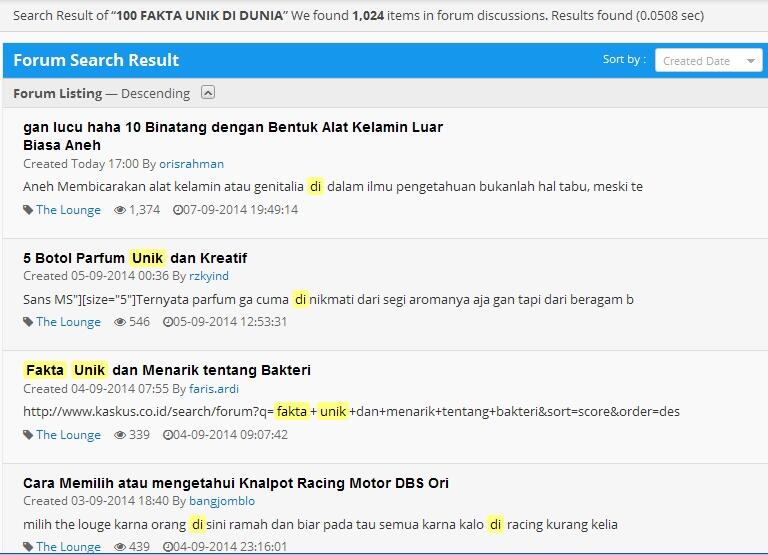768x555 pixels.
Task: Click the tag icon in the first result
Action: pos(28,210)
